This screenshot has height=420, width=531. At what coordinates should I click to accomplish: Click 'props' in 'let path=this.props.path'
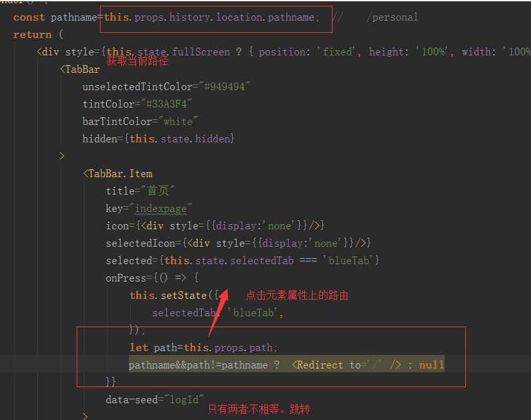coord(229,348)
